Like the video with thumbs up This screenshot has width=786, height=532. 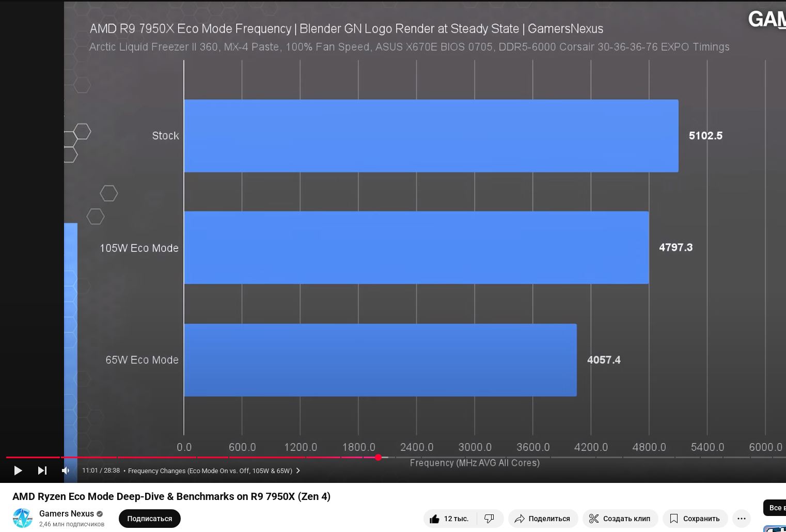pos(449,519)
